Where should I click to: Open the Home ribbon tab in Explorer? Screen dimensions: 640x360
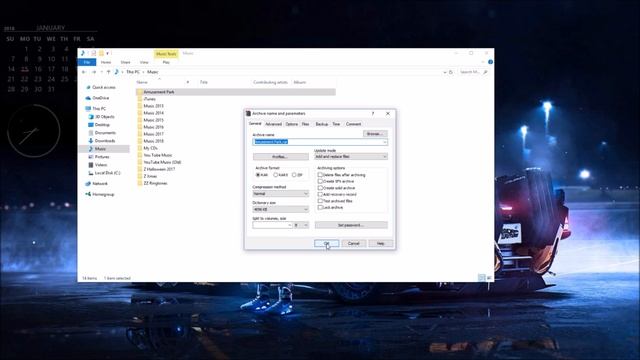click(106, 62)
